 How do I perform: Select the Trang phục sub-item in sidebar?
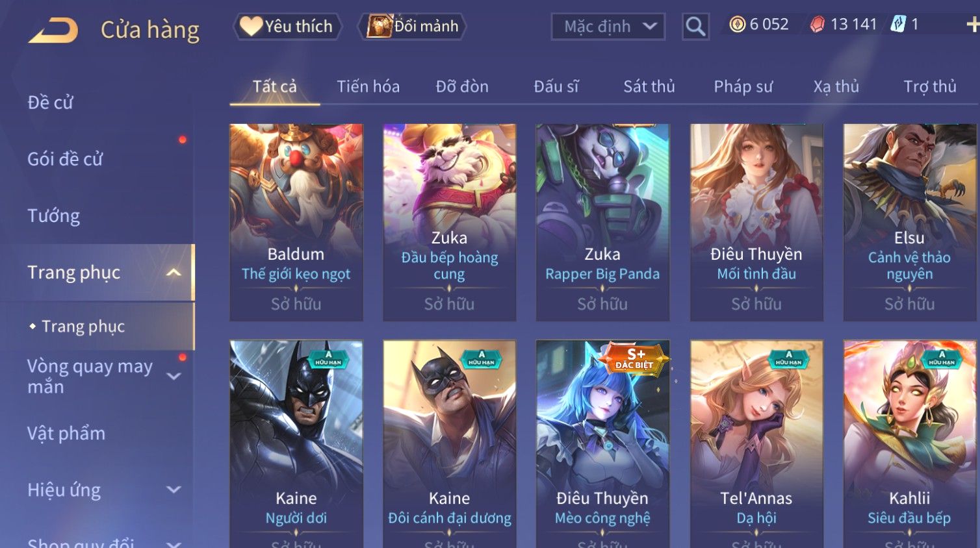tap(83, 326)
